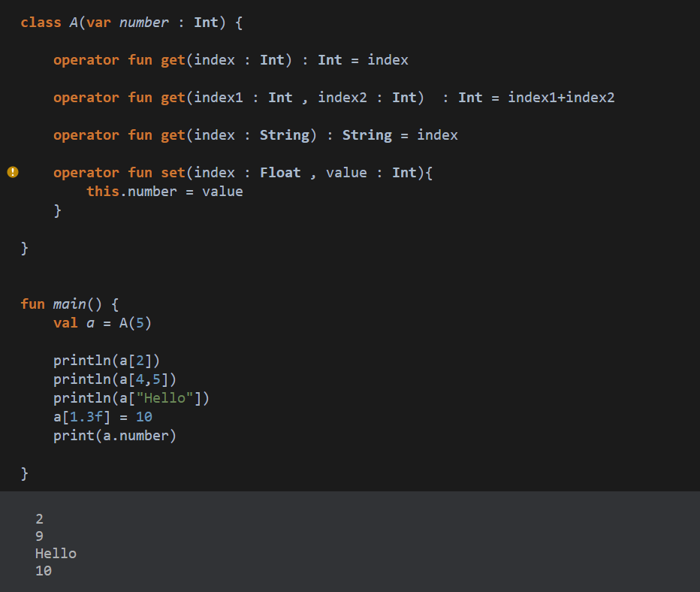Place cursor on 'number' constructor parameter
700x592 pixels.
coord(143,23)
